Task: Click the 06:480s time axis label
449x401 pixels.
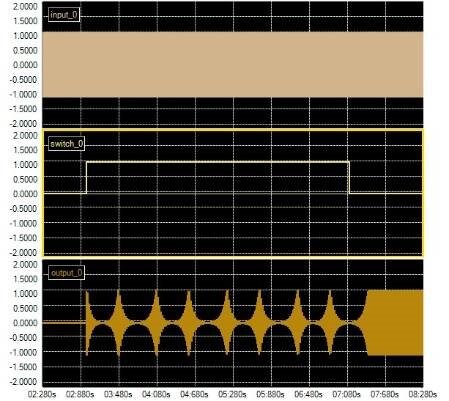Action: click(x=308, y=394)
